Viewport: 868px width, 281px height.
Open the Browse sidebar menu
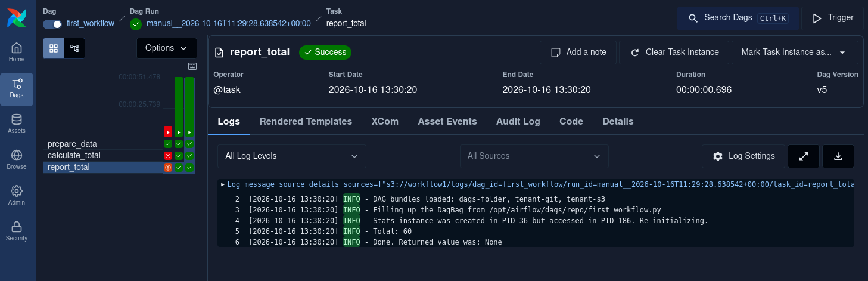pyautogui.click(x=17, y=160)
